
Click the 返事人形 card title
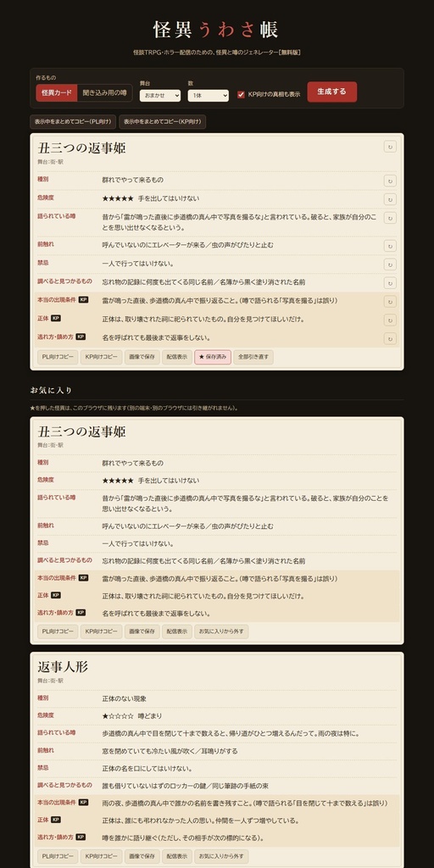point(63,666)
